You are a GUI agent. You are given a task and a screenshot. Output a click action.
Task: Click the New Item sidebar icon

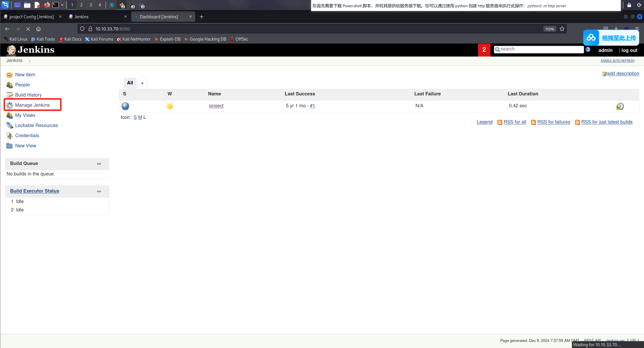tap(9, 75)
